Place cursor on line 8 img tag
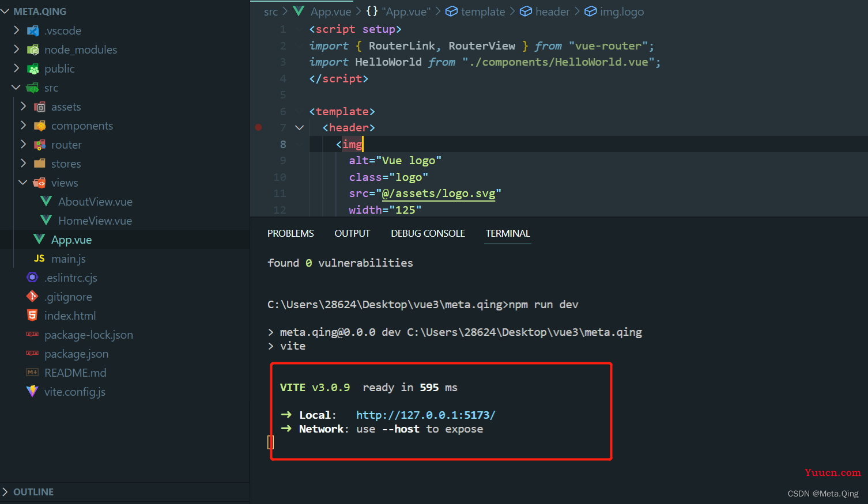The height and width of the screenshot is (504, 868). tap(352, 144)
